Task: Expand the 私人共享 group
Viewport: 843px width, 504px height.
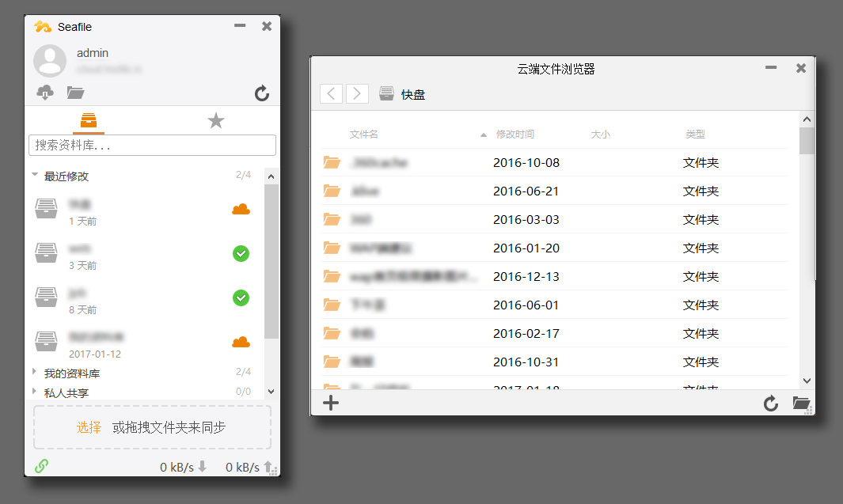Action: [35, 391]
